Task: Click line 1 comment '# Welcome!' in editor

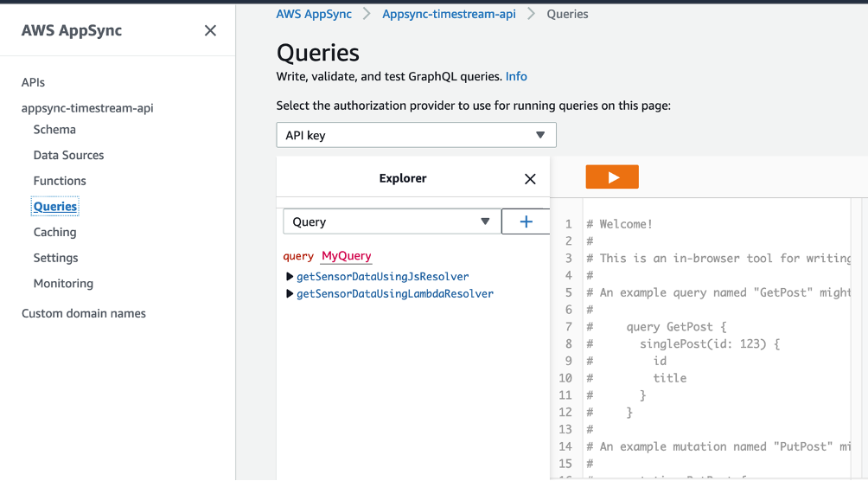Action: point(620,224)
